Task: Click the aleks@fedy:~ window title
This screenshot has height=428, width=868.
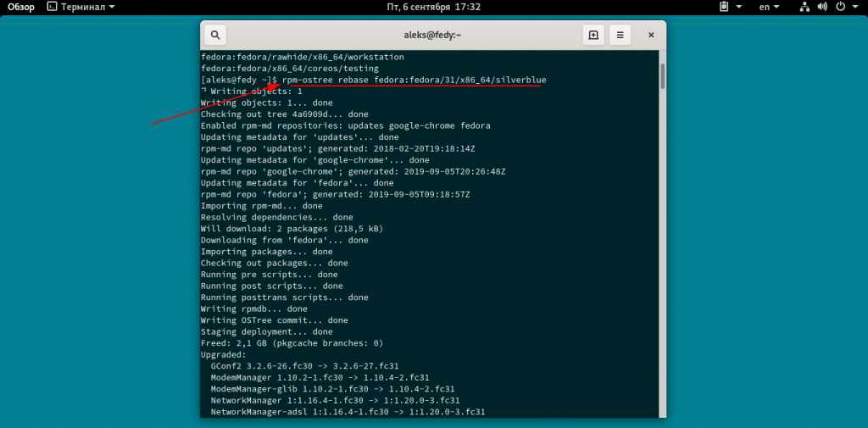Action: pos(432,35)
